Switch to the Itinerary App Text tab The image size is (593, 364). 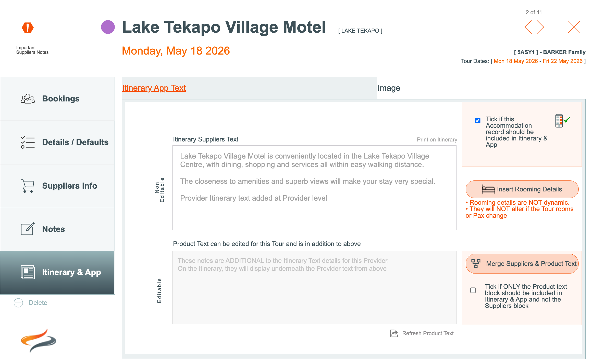coord(154,88)
